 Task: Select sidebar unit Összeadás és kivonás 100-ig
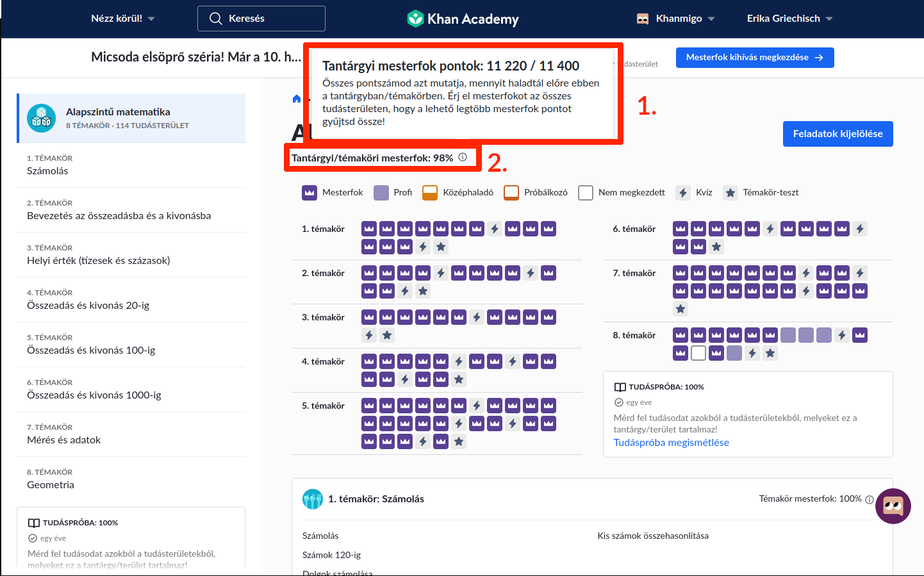(131, 345)
